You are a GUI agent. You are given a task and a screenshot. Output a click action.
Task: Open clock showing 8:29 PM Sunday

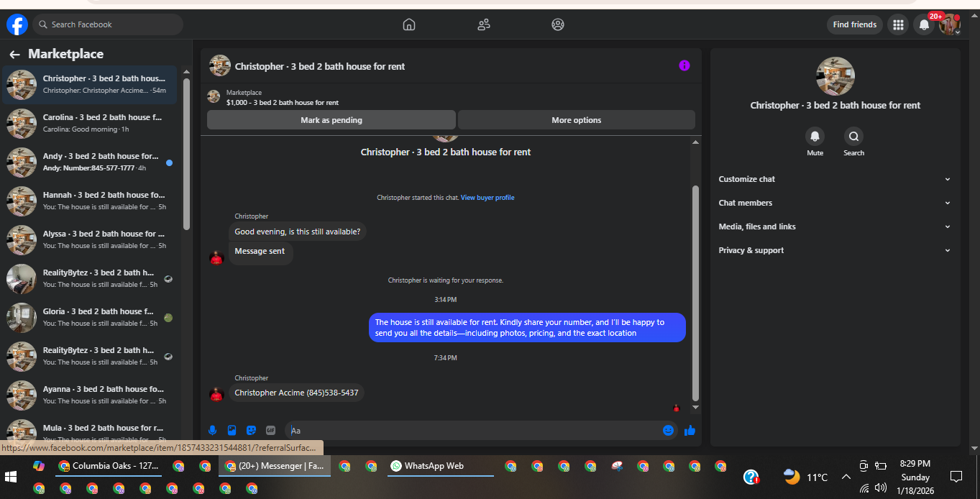pos(915,477)
